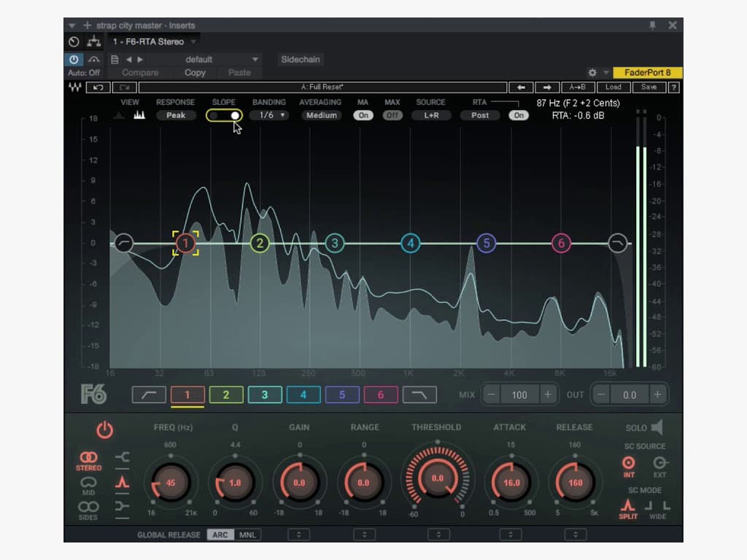Change the SOURCE L+R selector

coord(431,115)
